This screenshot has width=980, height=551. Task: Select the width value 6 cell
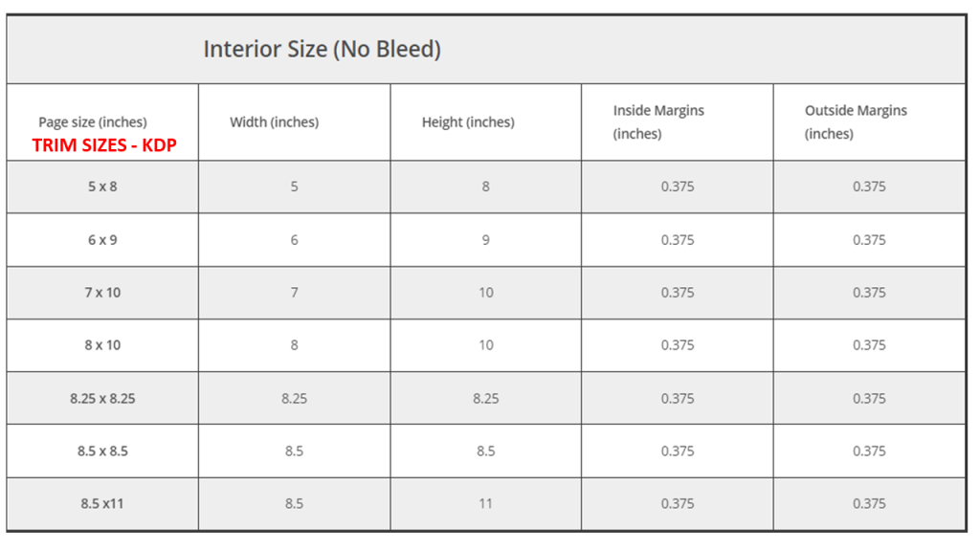(x=294, y=240)
